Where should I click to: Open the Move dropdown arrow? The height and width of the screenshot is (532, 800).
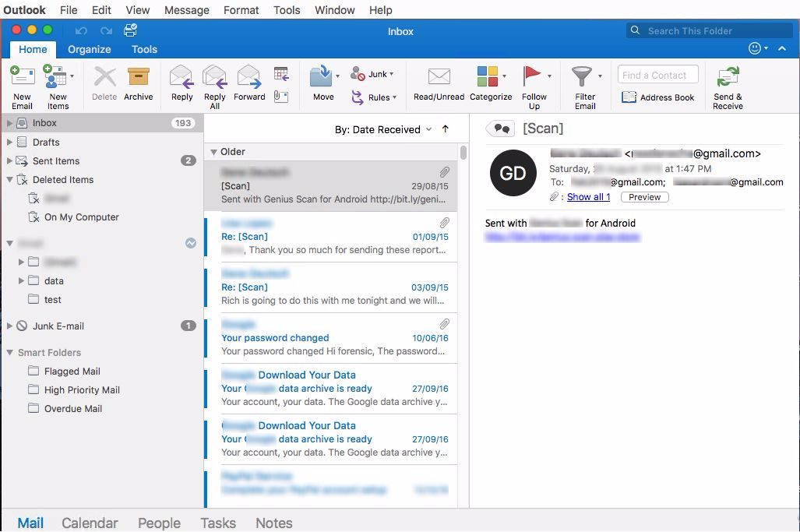click(x=337, y=76)
